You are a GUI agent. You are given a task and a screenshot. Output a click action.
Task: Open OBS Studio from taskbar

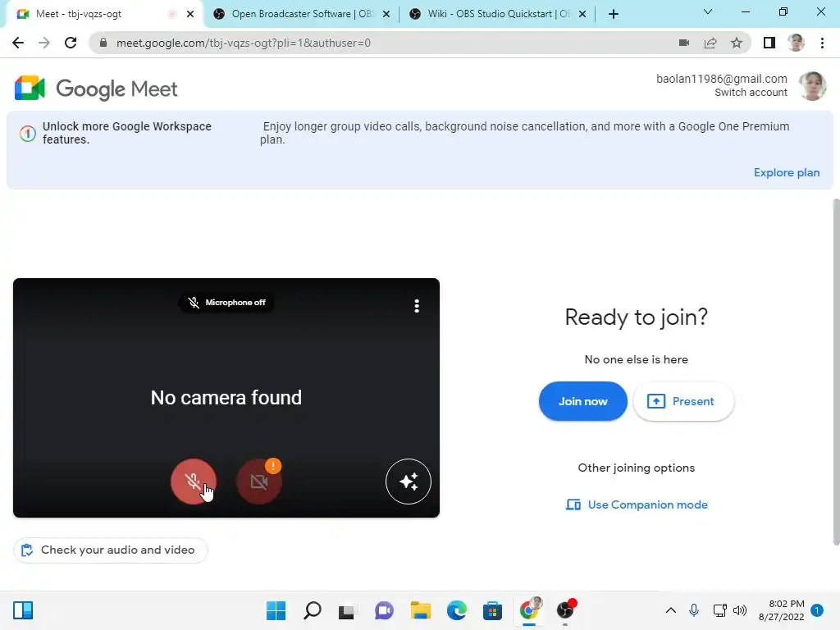point(565,610)
